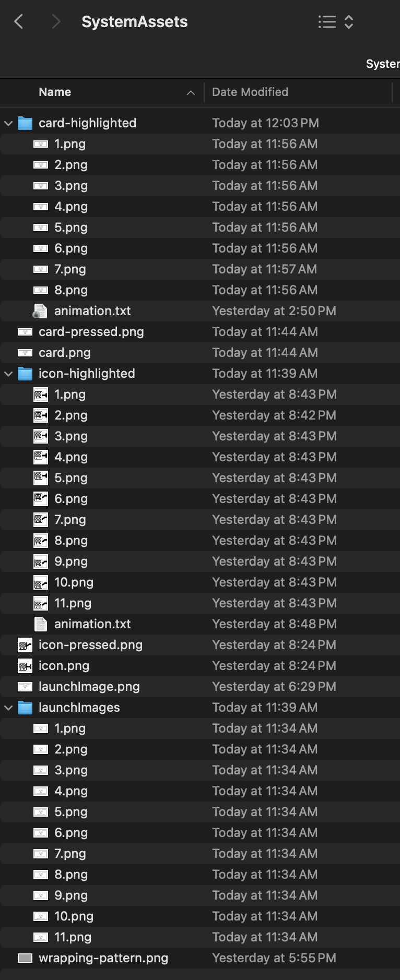Sort by Date Modified column
This screenshot has height=980, width=400.
[x=250, y=92]
